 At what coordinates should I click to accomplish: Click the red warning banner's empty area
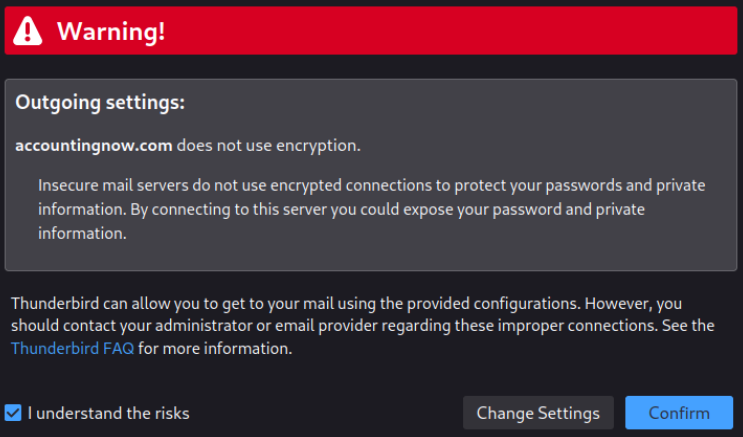(450, 31)
